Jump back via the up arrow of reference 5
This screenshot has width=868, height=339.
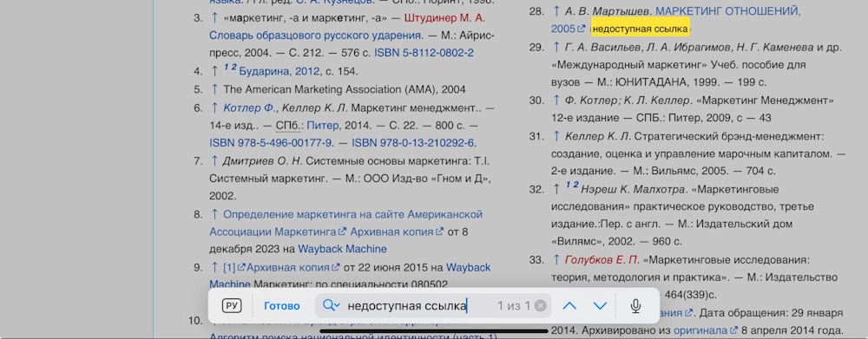pos(214,89)
